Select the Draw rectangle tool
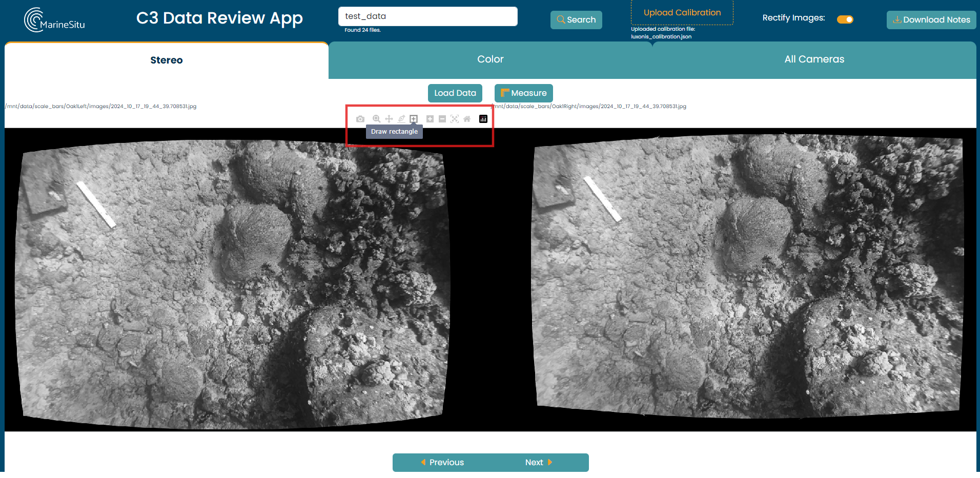Image resolution: width=980 pixels, height=478 pixels. pyautogui.click(x=414, y=119)
